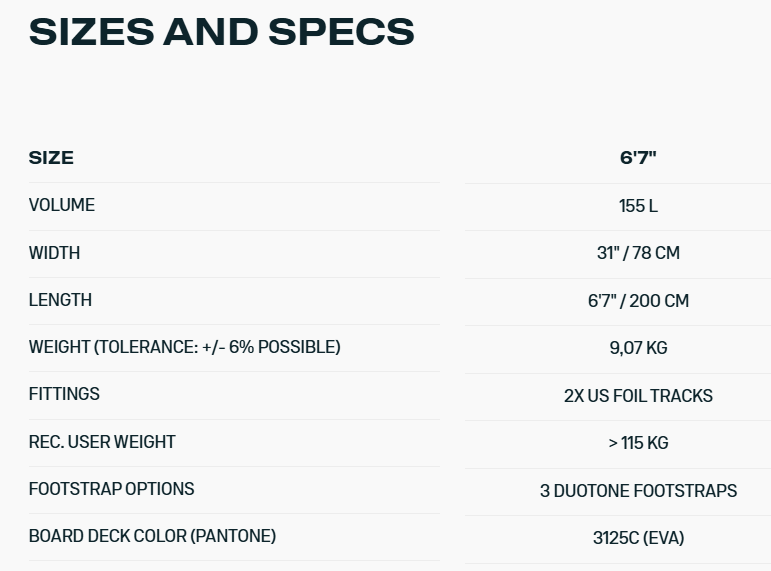Screen dimensions: 771x571
Task: Select the SIZE row label
Action: [51, 158]
